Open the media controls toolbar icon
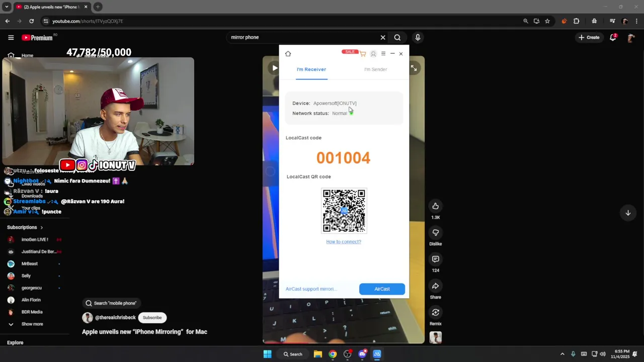Viewport: 644px width, 362px height. pyautogui.click(x=612, y=21)
